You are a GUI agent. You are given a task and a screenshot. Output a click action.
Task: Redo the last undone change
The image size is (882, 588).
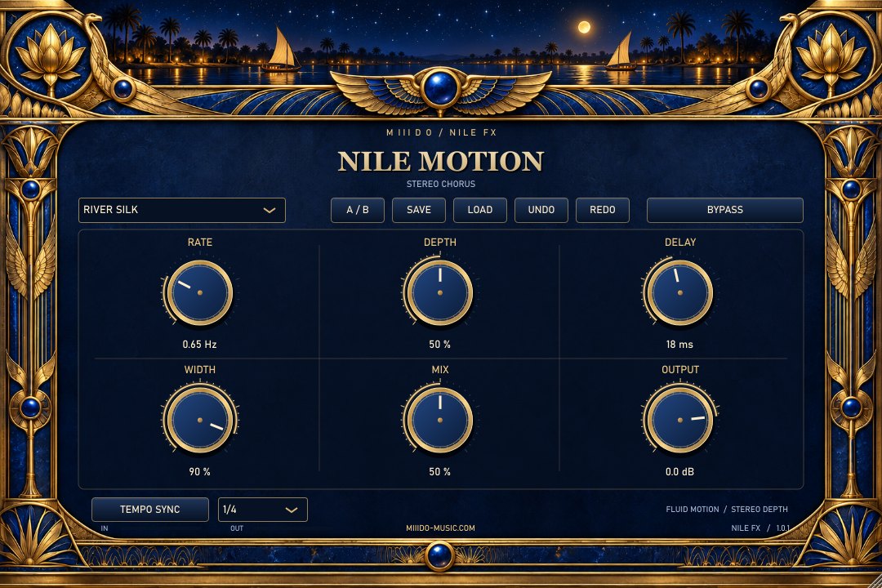(x=603, y=210)
